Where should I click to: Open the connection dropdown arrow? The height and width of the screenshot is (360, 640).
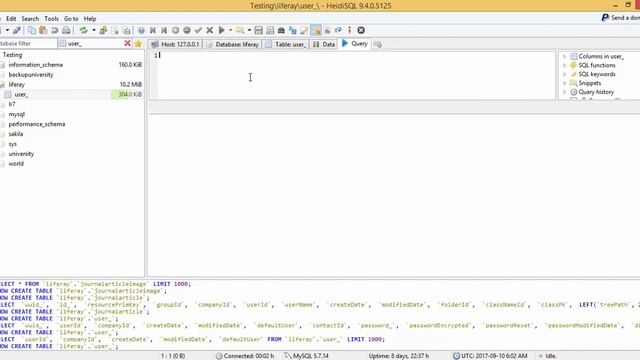pyautogui.click(x=7, y=30)
